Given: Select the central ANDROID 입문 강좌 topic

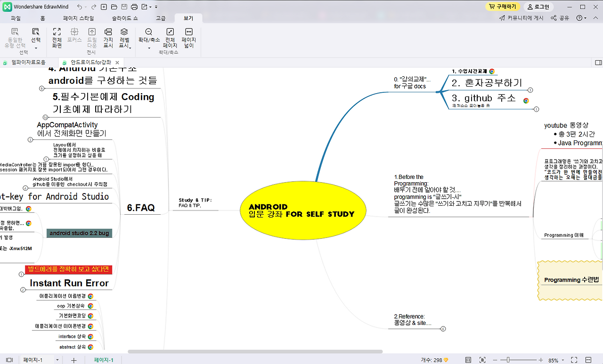Looking at the screenshot, I should click(x=303, y=210).
